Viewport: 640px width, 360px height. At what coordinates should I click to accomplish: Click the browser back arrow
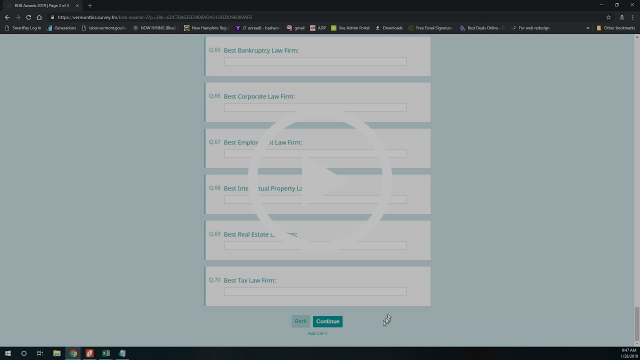7,17
